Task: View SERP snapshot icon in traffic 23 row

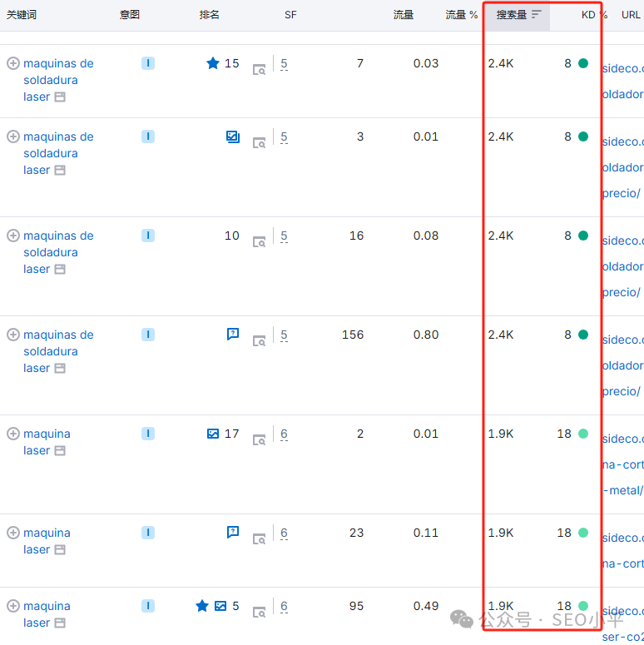Action: (259, 539)
